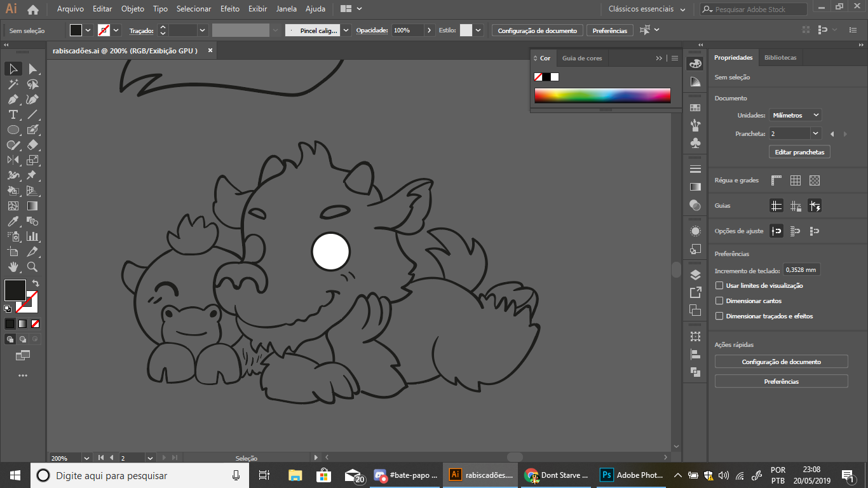The height and width of the screenshot is (488, 868).
Task: Tick 'Dimensionar traçados e efeitos' checkbox
Action: coord(719,316)
